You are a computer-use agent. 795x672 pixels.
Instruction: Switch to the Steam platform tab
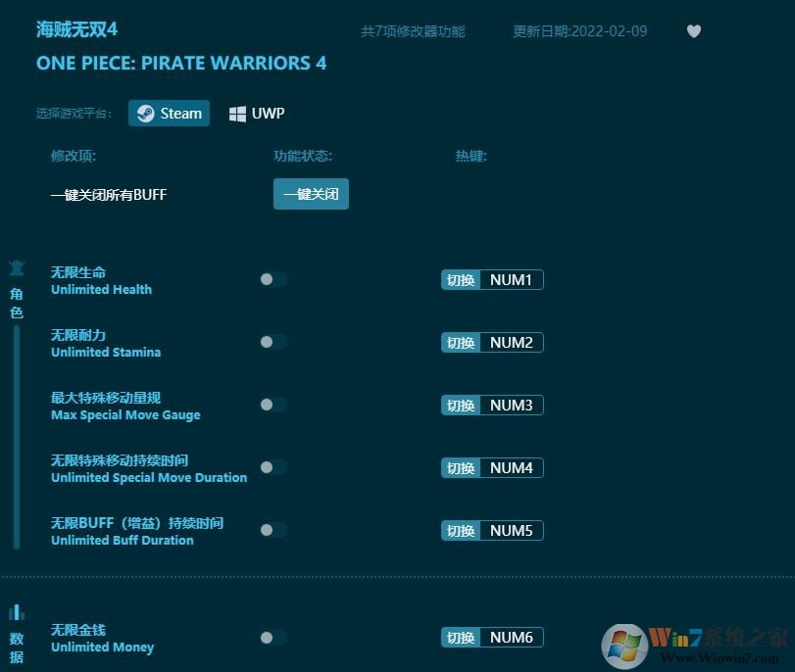pos(169,113)
